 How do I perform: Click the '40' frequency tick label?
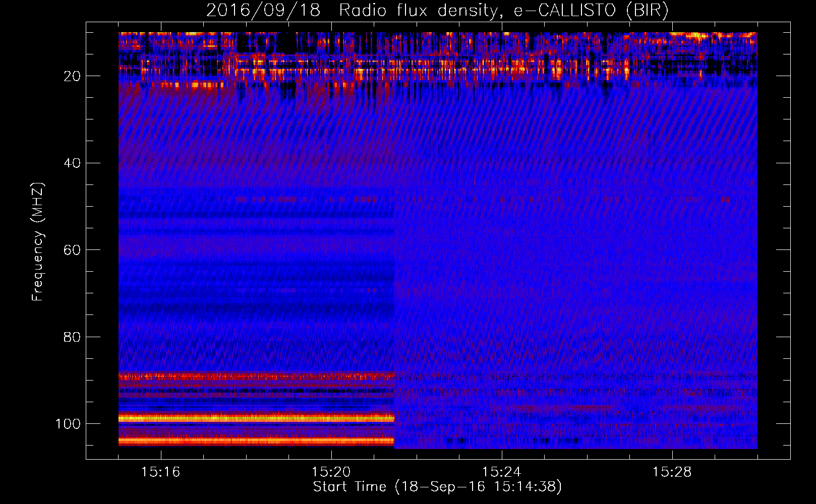click(x=72, y=163)
